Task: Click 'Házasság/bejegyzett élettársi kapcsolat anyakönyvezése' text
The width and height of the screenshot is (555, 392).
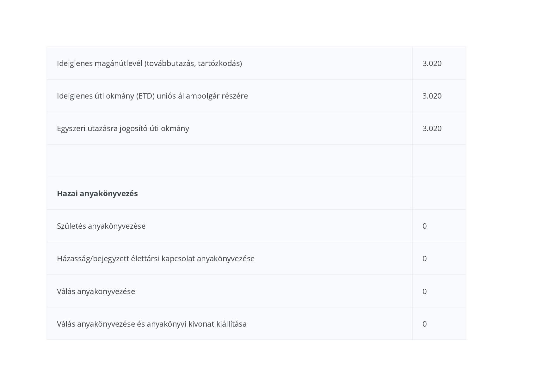Action: pos(156,259)
